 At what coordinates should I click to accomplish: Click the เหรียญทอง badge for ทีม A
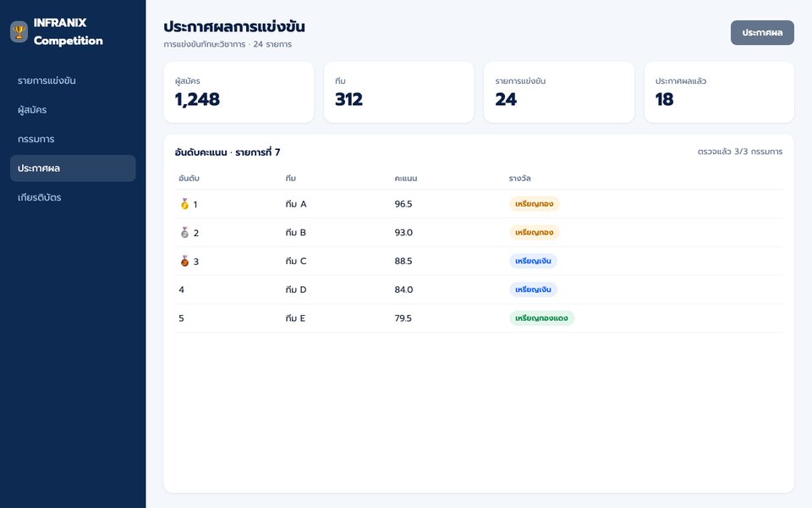pyautogui.click(x=535, y=204)
